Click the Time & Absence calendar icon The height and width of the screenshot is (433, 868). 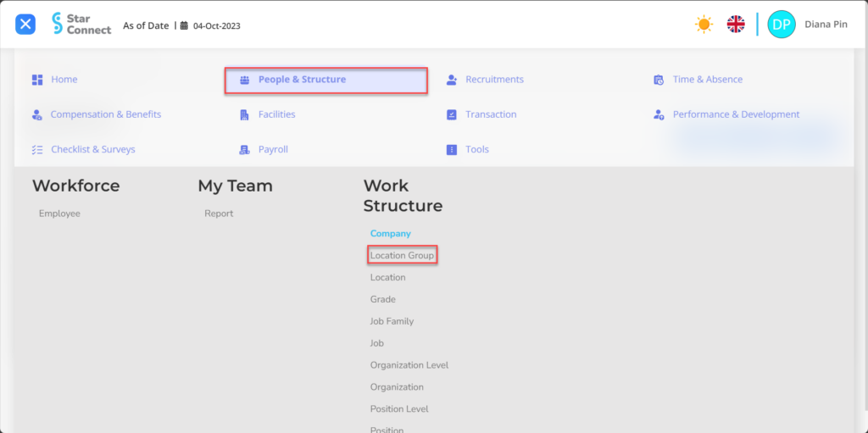click(x=658, y=80)
